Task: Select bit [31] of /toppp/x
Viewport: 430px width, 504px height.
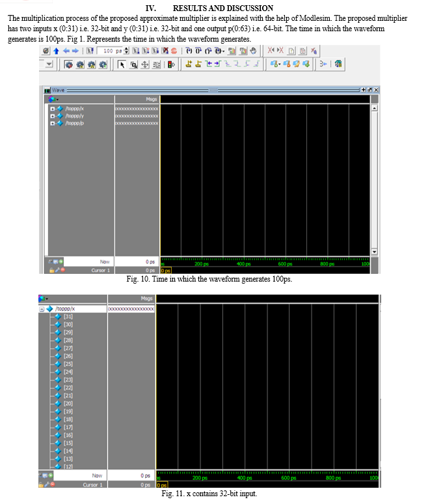Action: point(68,317)
